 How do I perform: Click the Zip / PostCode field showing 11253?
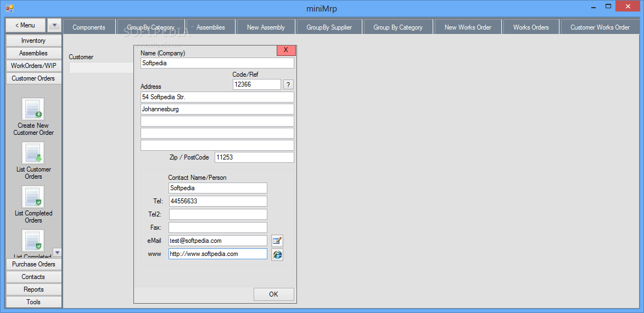(254, 157)
